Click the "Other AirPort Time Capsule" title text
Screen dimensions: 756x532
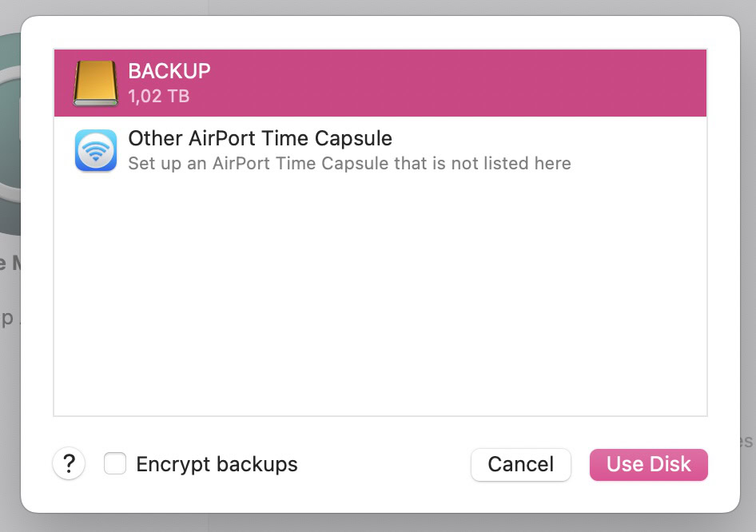click(x=260, y=138)
